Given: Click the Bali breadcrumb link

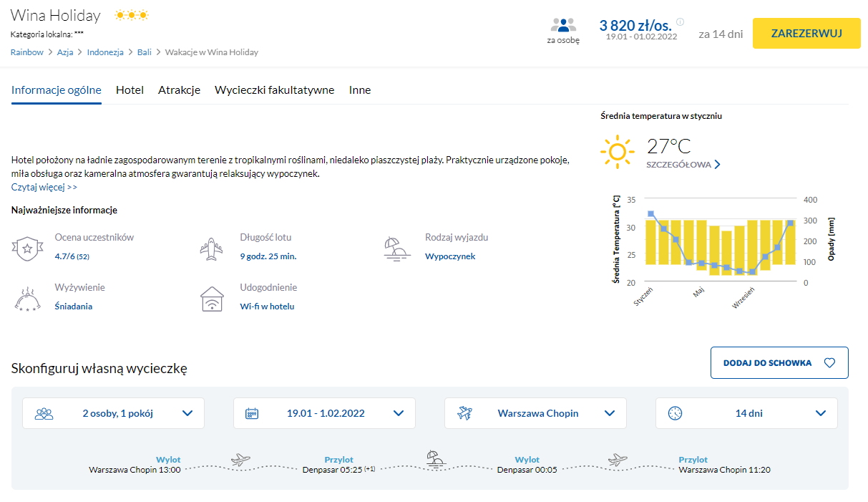Looking at the screenshot, I should [144, 52].
